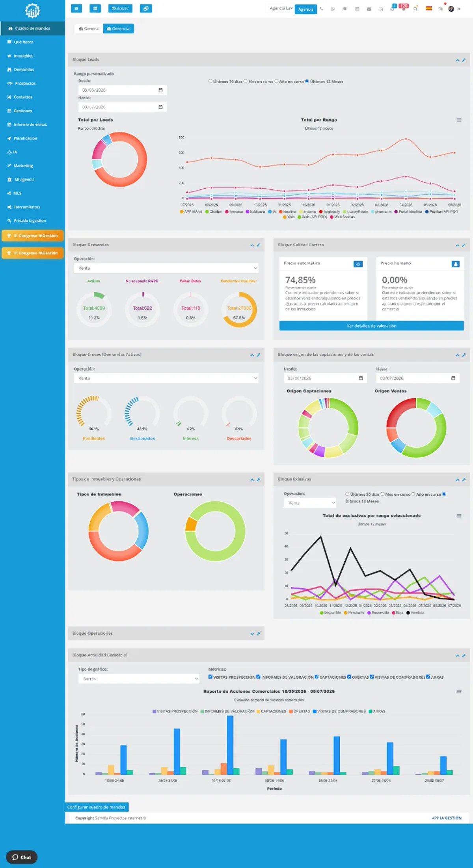Toggle the ARRAS metric checkbox

tap(428, 677)
